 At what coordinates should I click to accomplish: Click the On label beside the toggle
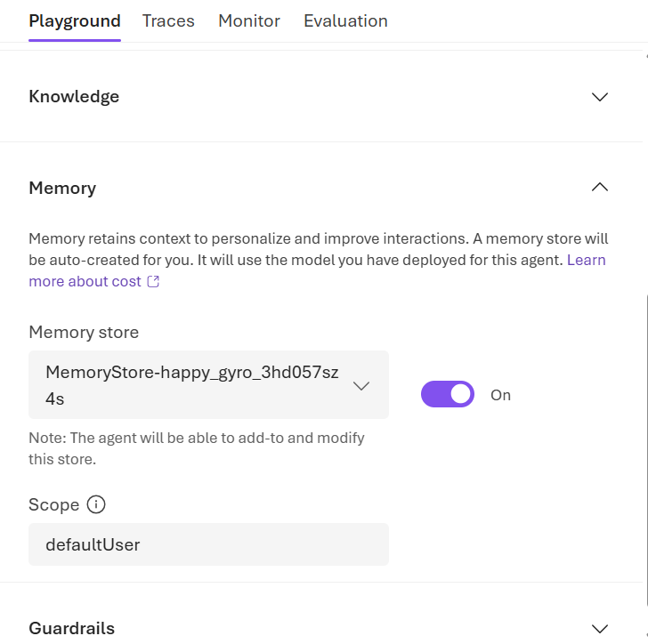click(501, 395)
